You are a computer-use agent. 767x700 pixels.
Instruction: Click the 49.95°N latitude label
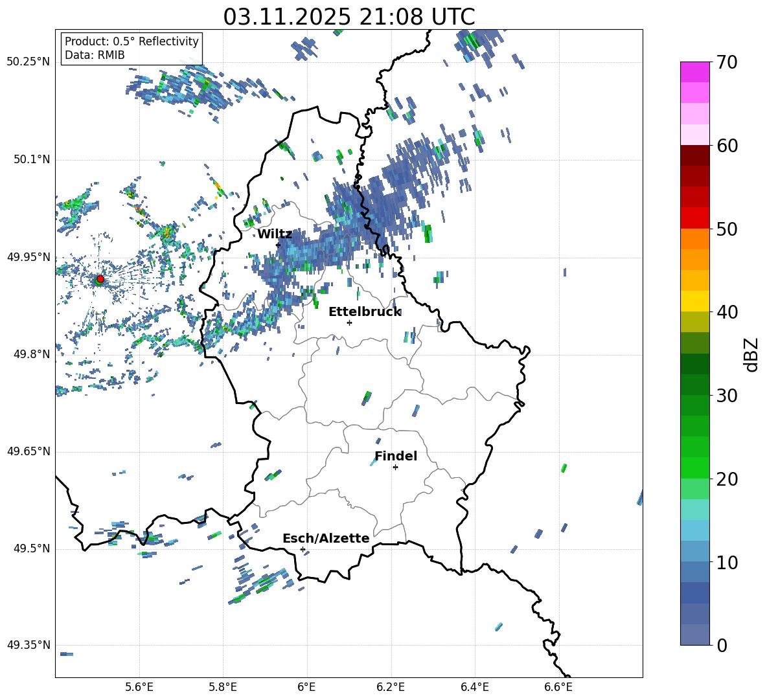coord(29,257)
